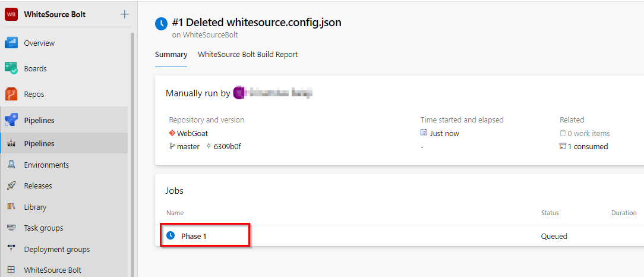This screenshot has height=277, width=644.
Task: Select the Pipelines rocket icon header
Action: tap(11, 121)
